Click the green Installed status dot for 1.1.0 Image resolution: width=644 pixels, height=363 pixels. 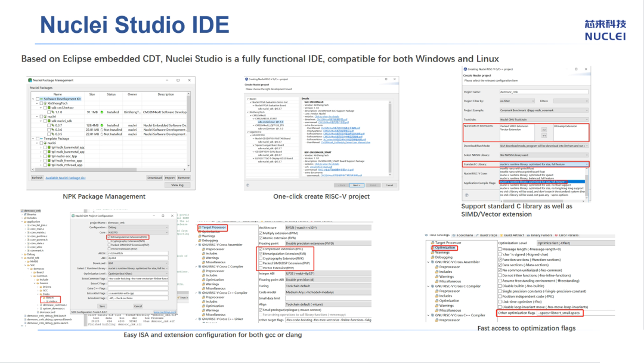102,112
